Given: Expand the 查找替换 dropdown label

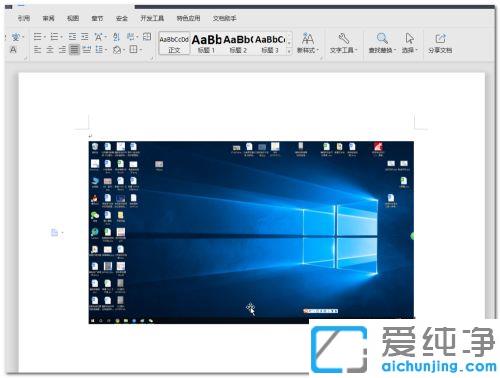Looking at the screenshot, I should (382, 50).
